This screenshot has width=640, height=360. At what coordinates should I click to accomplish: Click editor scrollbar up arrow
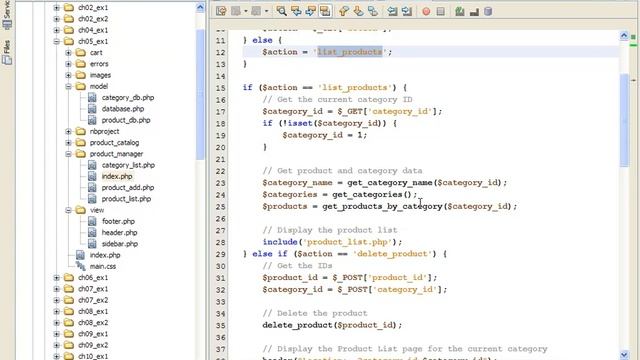click(624, 36)
